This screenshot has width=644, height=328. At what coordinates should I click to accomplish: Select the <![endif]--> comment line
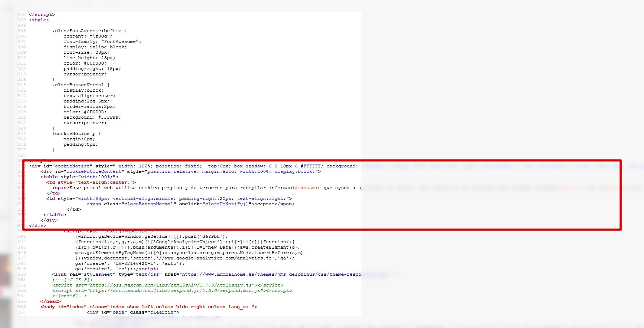tap(69, 296)
